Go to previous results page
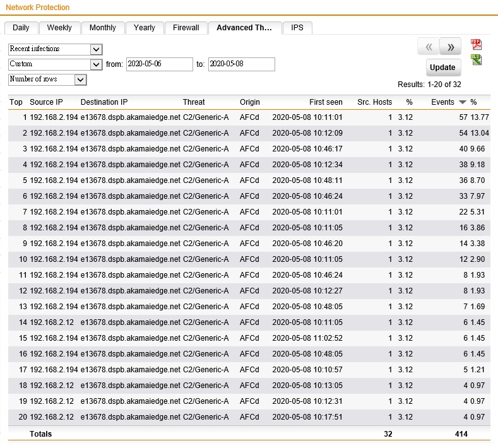The height and width of the screenshot is (448, 498). [x=429, y=47]
